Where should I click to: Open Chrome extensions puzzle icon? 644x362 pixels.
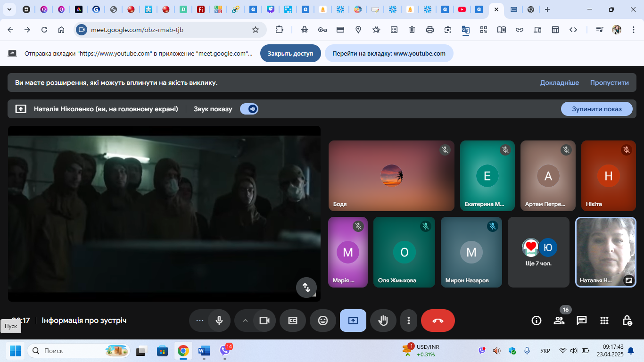tap(280, 30)
